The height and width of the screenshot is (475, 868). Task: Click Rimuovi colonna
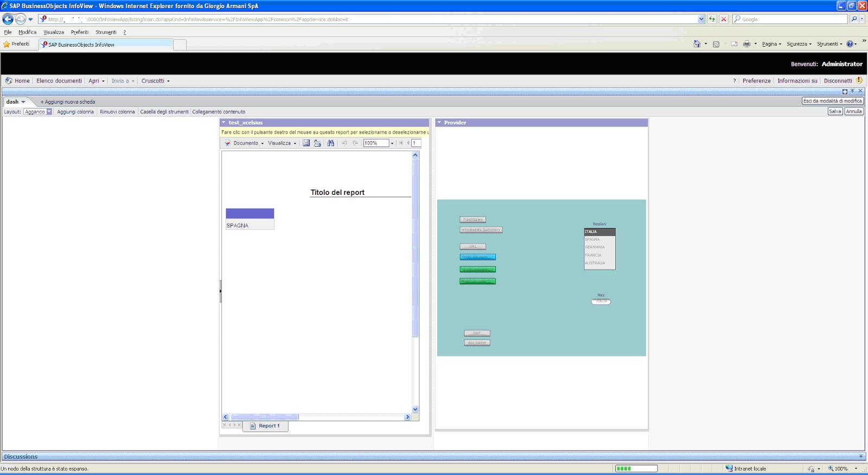[x=117, y=112]
